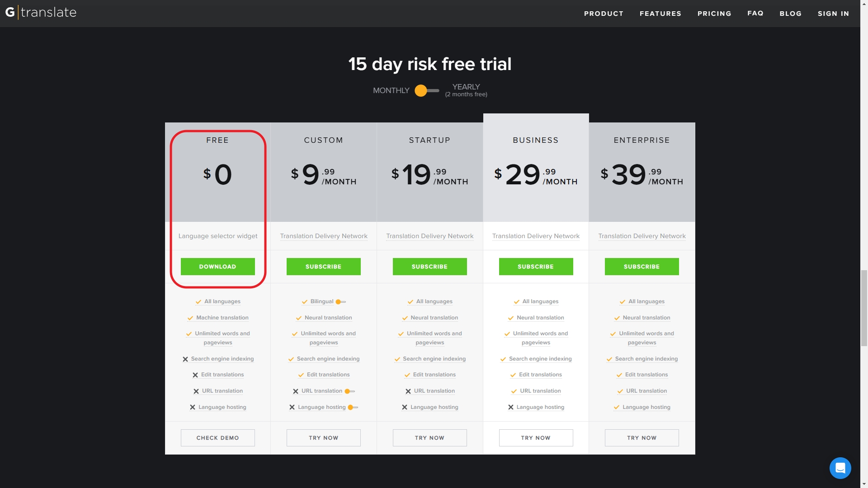This screenshot has width=868, height=488.
Task: Toggle Language hosting switch in Custom plan
Action: click(353, 408)
